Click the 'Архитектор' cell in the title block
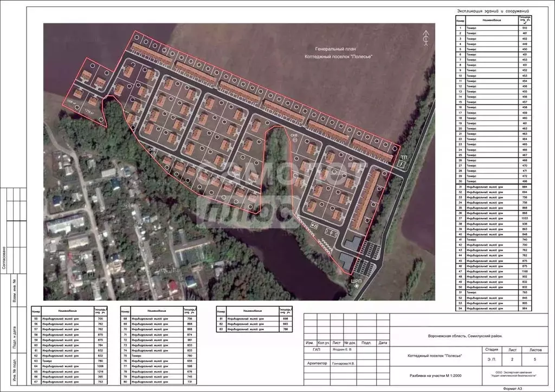Screen dimensions: 555x392 click(x=317, y=363)
